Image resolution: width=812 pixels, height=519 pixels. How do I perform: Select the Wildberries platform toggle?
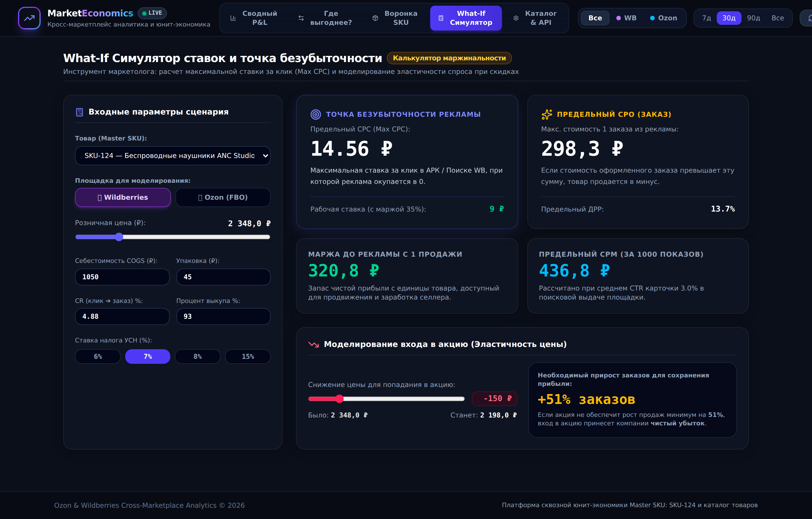(123, 197)
